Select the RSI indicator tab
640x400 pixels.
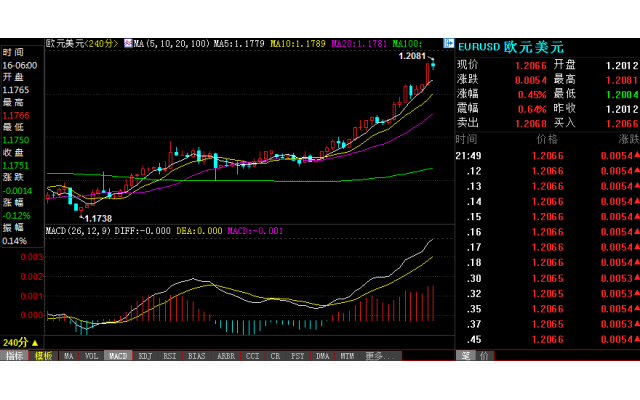(170, 355)
